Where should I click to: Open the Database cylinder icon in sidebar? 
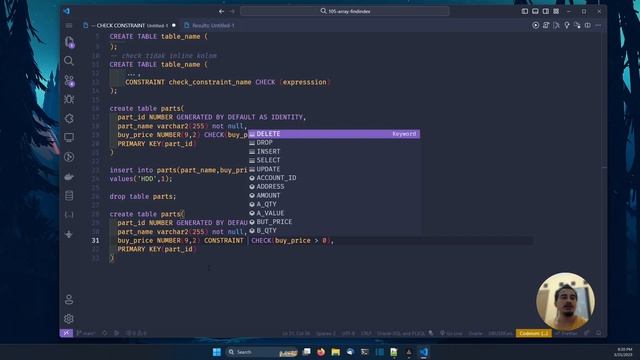(x=69, y=196)
